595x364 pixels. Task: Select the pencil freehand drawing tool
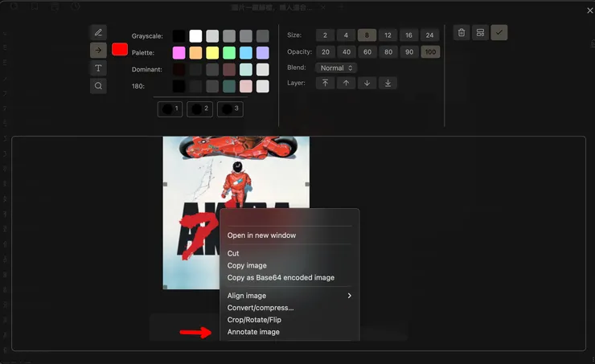(x=98, y=33)
